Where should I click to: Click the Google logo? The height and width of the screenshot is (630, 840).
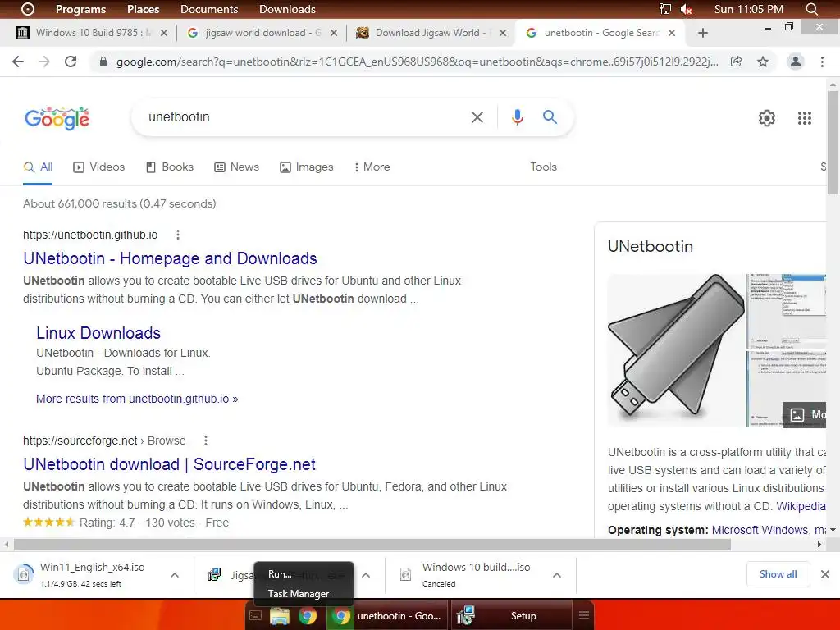click(x=57, y=118)
